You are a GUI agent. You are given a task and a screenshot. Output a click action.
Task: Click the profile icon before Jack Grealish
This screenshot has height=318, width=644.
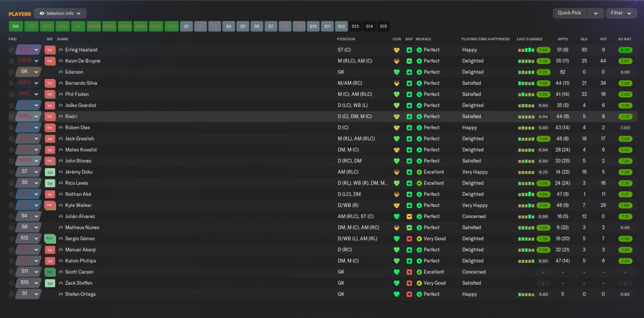click(x=61, y=139)
